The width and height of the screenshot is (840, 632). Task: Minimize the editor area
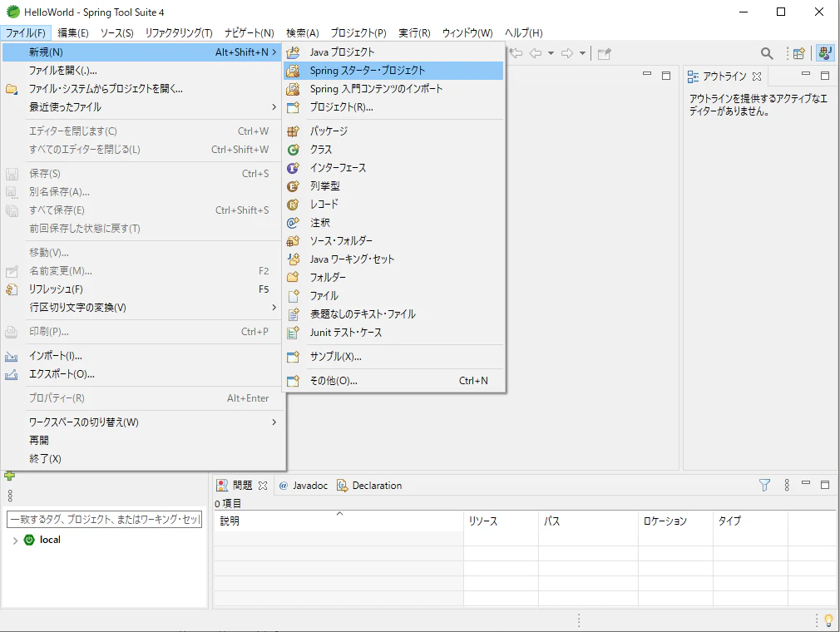click(x=647, y=75)
